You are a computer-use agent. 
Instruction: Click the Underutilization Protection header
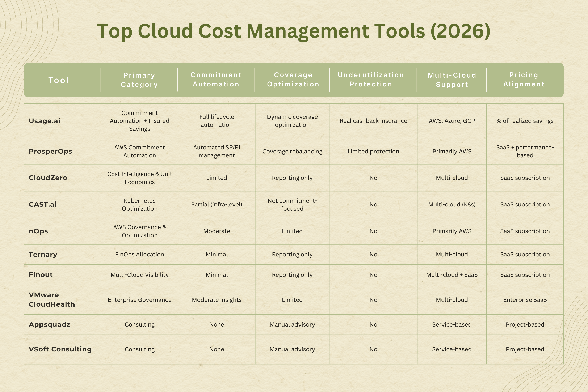tap(371, 80)
